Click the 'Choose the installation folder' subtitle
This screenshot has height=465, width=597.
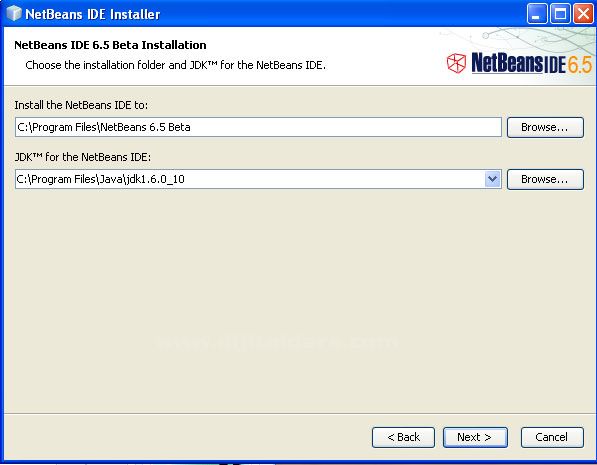[x=176, y=65]
